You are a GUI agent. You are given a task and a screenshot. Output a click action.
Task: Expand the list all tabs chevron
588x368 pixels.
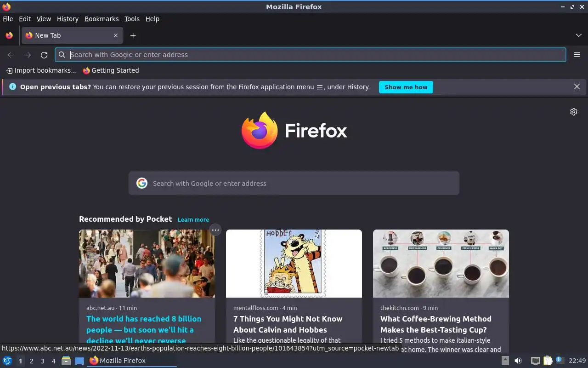click(x=578, y=35)
